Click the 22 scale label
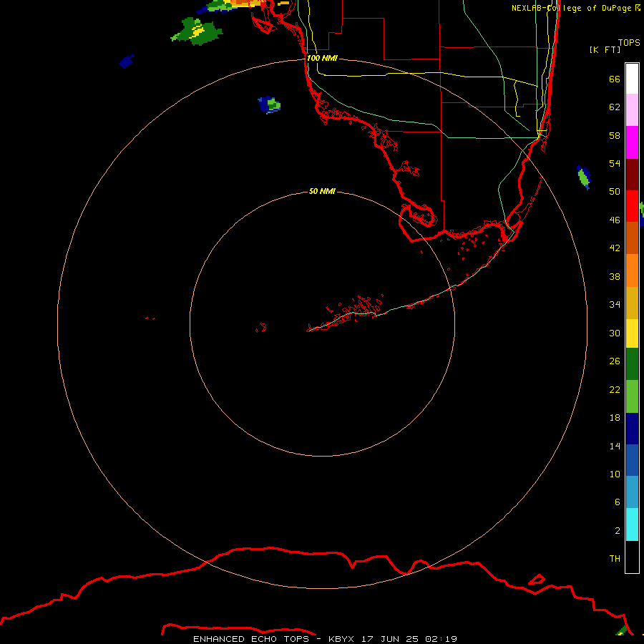The image size is (644, 644). 615,389
